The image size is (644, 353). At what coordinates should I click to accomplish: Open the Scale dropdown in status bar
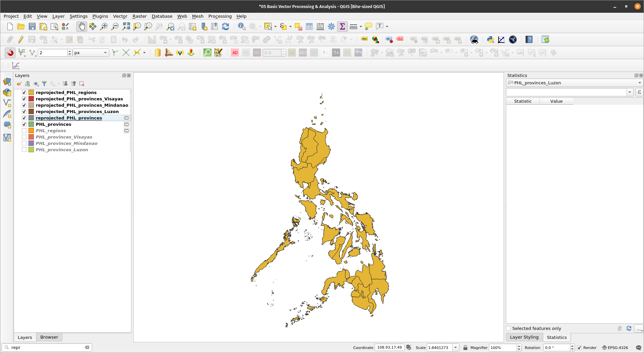[x=455, y=348]
